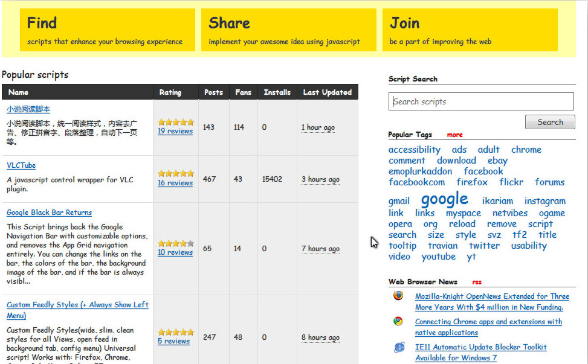This screenshot has height=364, width=588.
Task: Click the star rating for VLCTube
Action: tap(176, 173)
